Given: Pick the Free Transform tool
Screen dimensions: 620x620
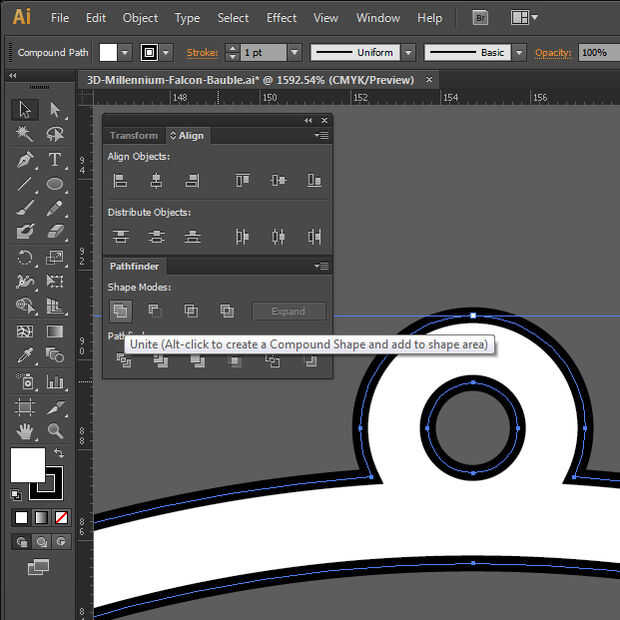Looking at the screenshot, I should tap(55, 282).
